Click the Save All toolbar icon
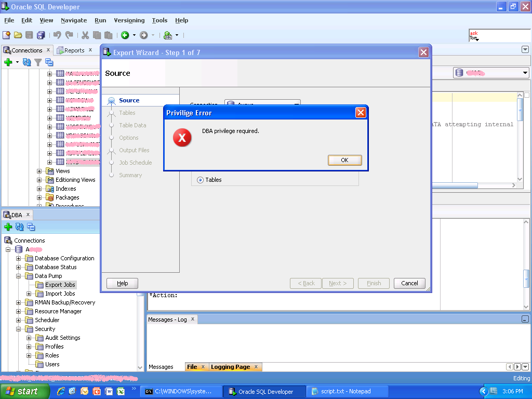The width and height of the screenshot is (532, 399). [41, 35]
